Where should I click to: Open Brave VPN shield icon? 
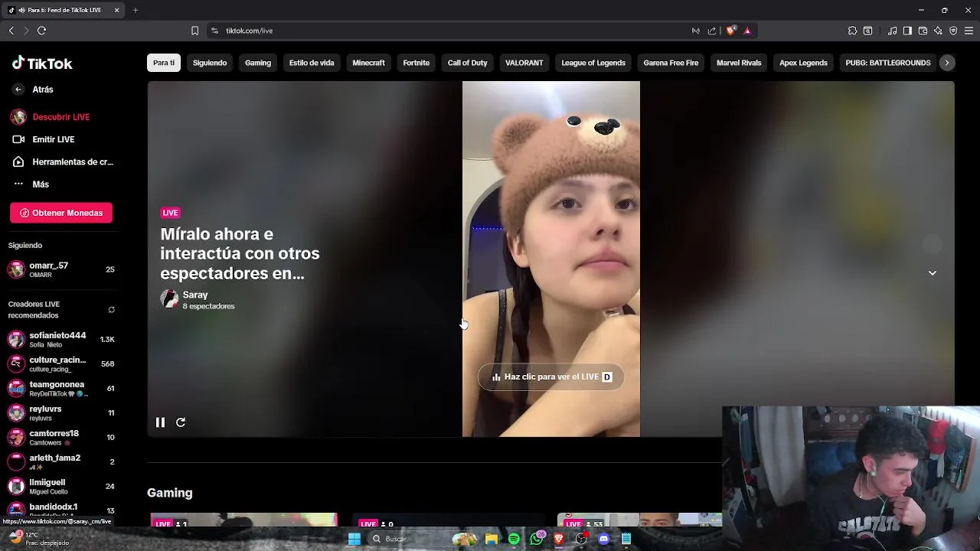(x=953, y=31)
